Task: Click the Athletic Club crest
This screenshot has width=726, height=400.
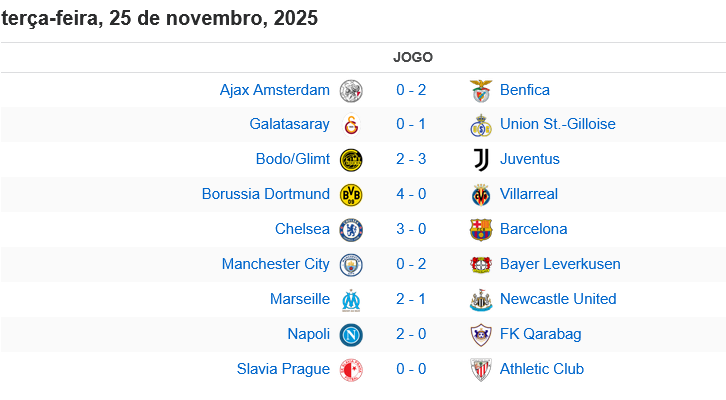Action: point(481,369)
